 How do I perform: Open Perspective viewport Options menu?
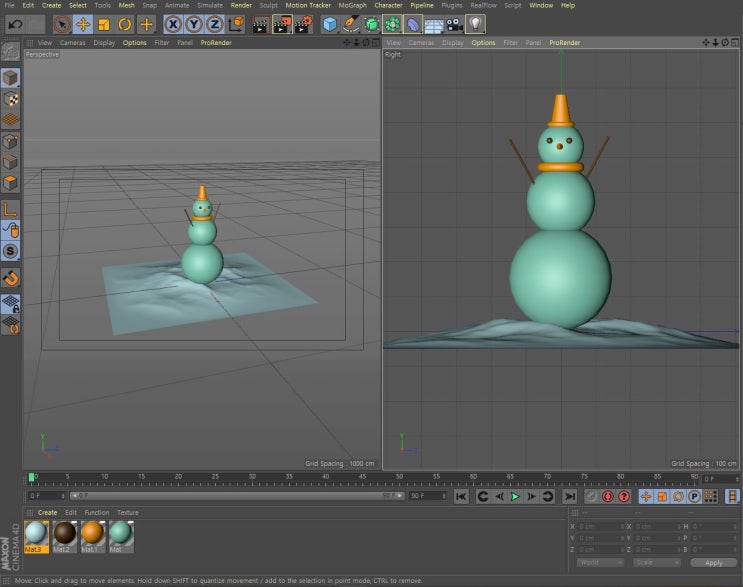(135, 43)
